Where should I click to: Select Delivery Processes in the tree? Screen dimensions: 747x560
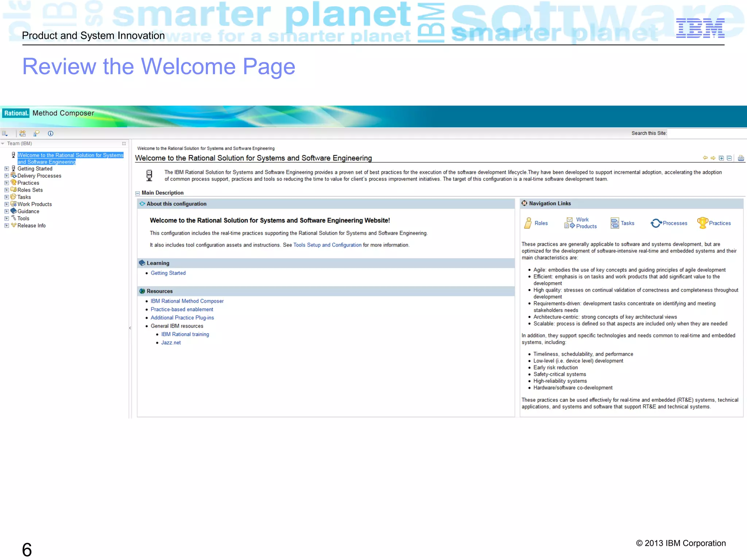[39, 176]
